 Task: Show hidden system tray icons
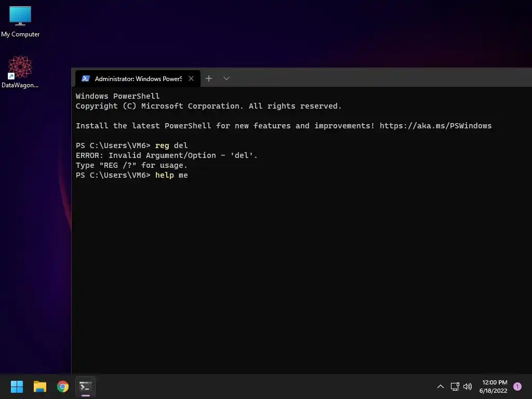[441, 387]
